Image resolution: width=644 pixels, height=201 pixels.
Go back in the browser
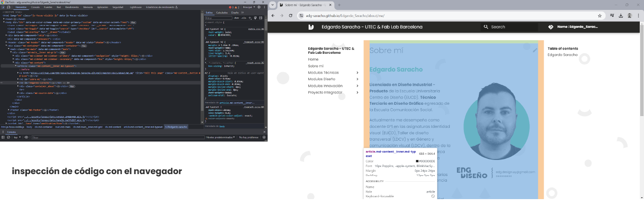click(x=273, y=16)
